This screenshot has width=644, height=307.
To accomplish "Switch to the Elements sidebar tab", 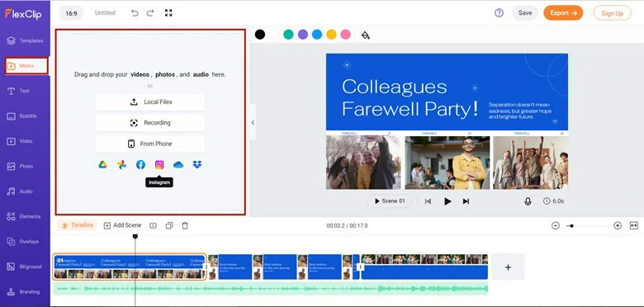I will tap(25, 216).
